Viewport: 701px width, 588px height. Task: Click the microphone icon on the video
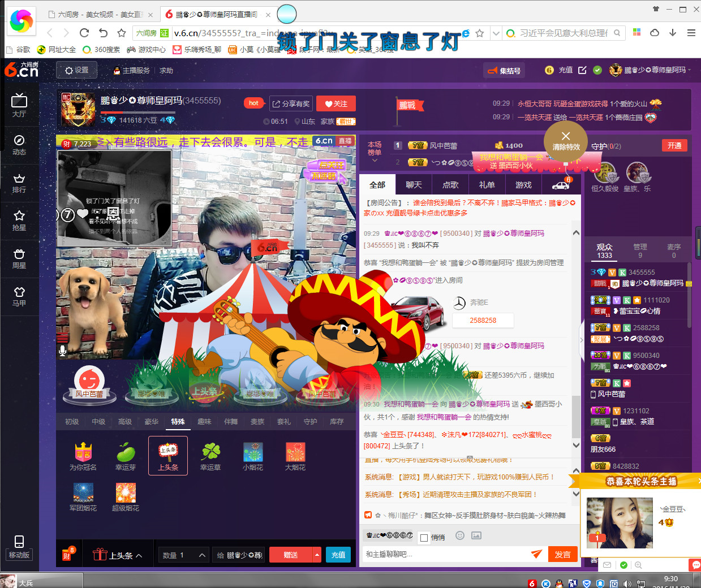click(x=63, y=351)
